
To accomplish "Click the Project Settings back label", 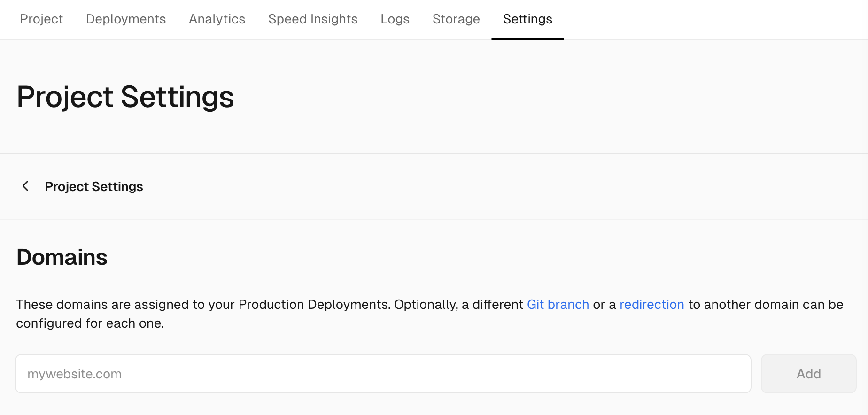I will pyautogui.click(x=94, y=187).
